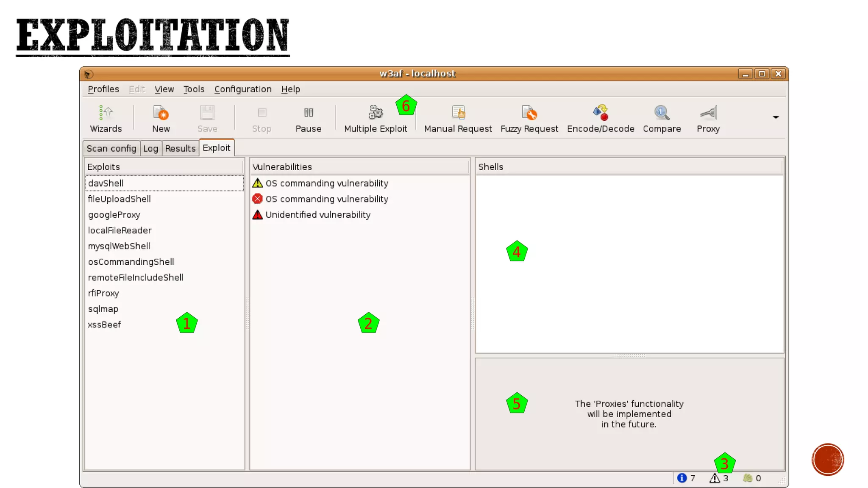Switch to the Results tab
Image resolution: width=868 pixels, height=488 pixels.
pyautogui.click(x=180, y=148)
